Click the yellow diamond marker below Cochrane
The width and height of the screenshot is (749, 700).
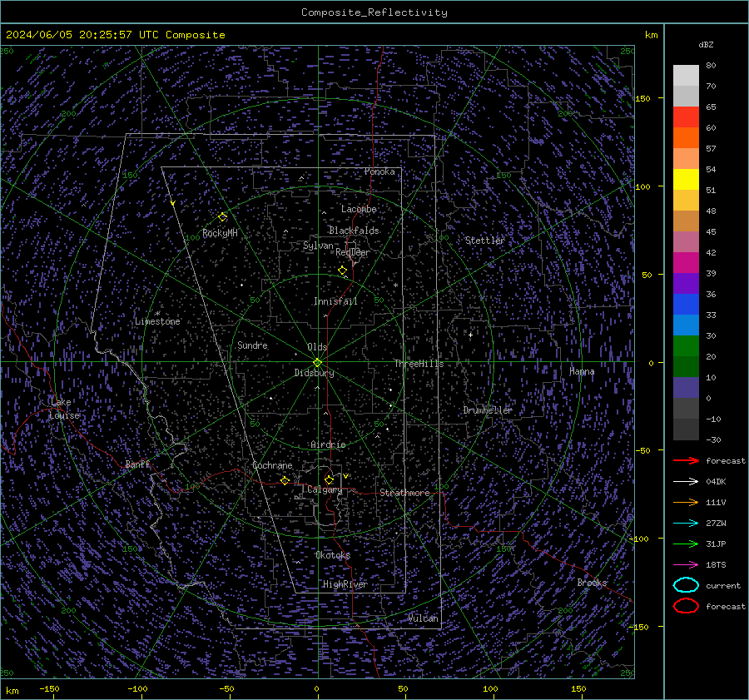(285, 480)
